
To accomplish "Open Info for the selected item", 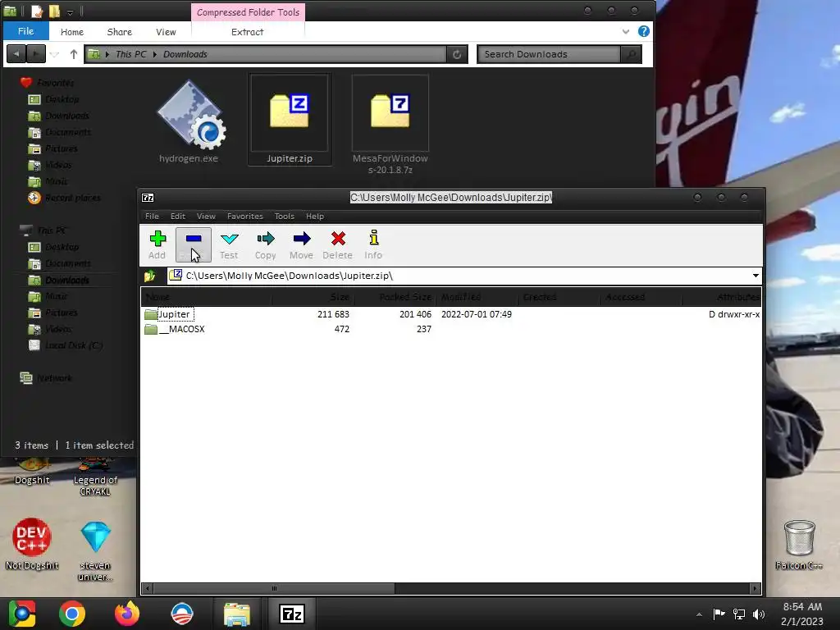I will click(x=373, y=244).
